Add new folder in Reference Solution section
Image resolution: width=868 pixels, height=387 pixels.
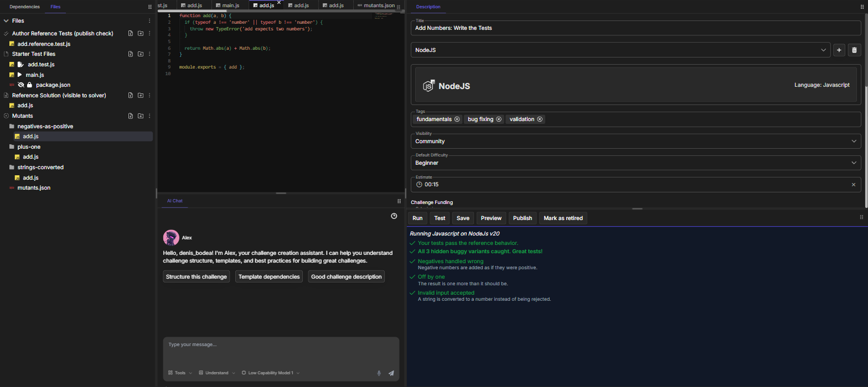tap(141, 96)
